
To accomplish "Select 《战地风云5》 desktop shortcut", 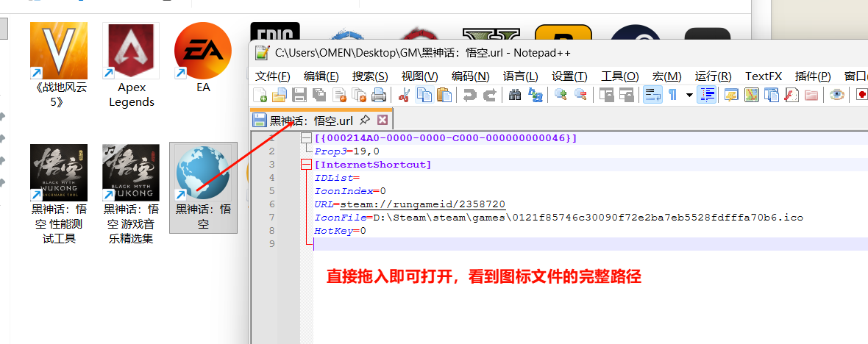I will pyautogui.click(x=58, y=65).
